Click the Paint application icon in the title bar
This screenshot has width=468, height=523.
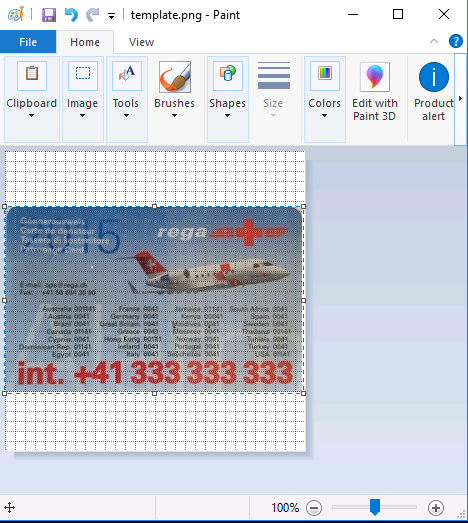click(x=16, y=14)
